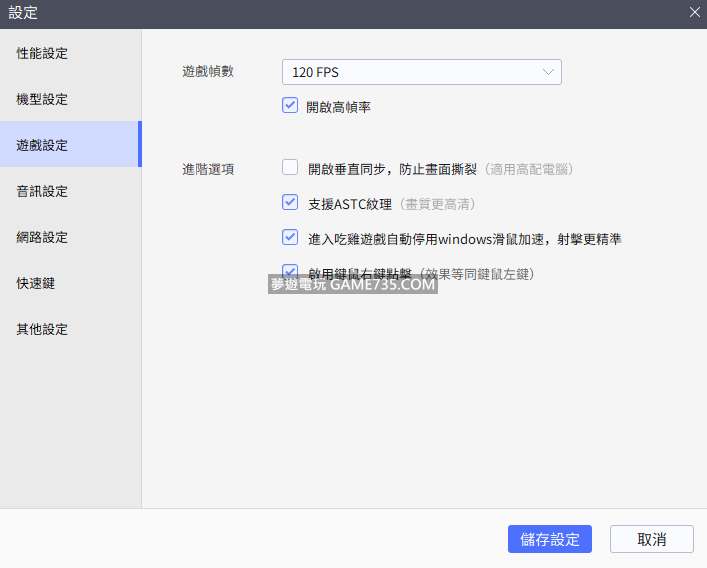
Task: Expand the 120 FPS frame rate dropdown
Action: click(x=421, y=72)
